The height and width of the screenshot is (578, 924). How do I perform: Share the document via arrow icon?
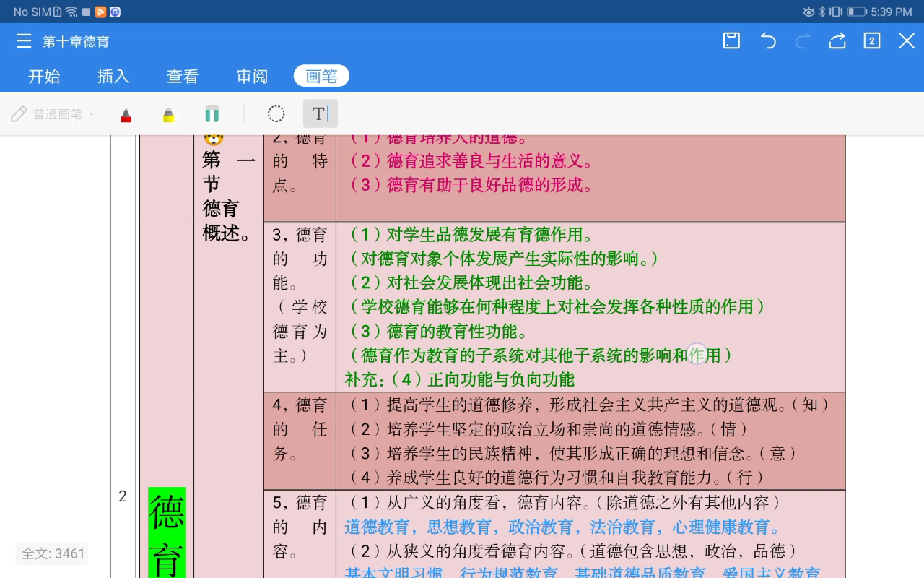837,41
